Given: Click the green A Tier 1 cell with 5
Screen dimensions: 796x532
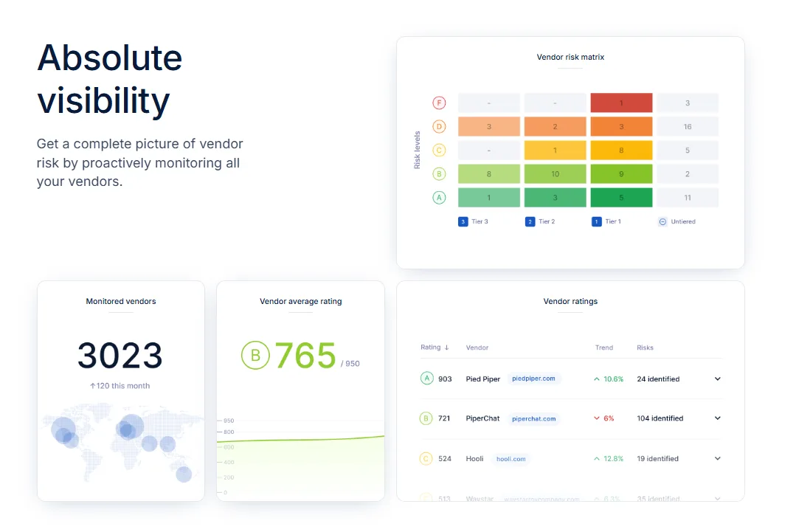Looking at the screenshot, I should pyautogui.click(x=621, y=198).
